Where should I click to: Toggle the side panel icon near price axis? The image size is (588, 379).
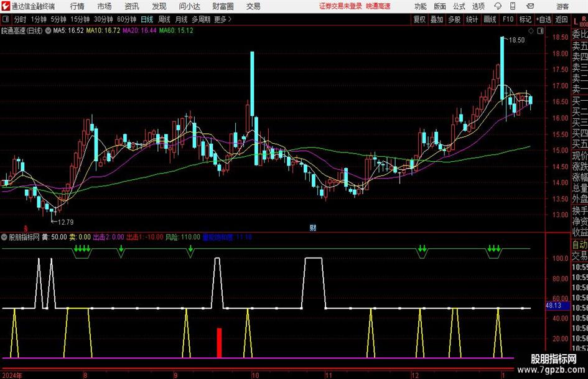click(540, 31)
